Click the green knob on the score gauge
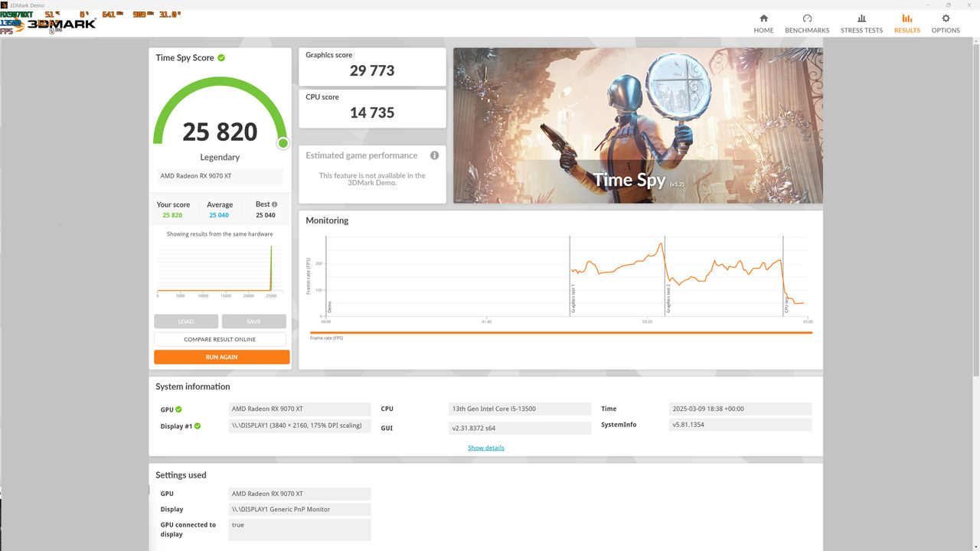 (x=283, y=143)
